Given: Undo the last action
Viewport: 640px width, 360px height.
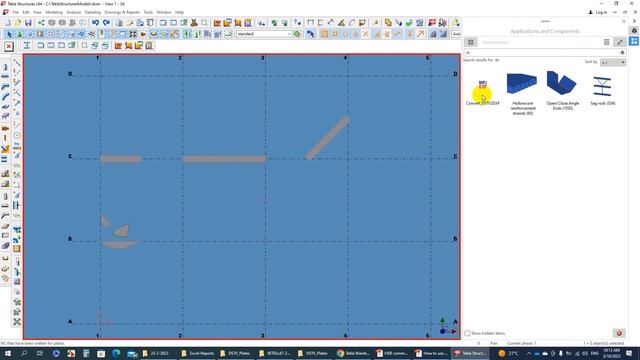Looking at the screenshot, I should tap(96, 23).
